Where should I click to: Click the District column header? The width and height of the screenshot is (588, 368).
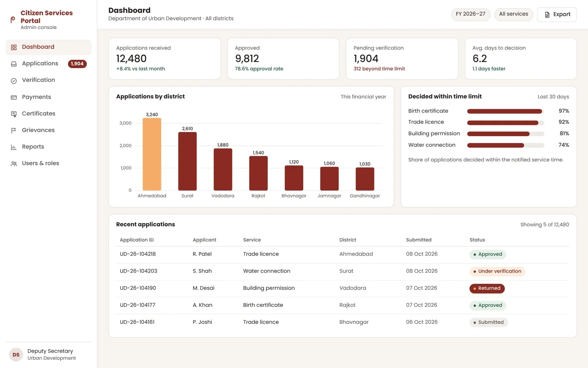(x=348, y=240)
